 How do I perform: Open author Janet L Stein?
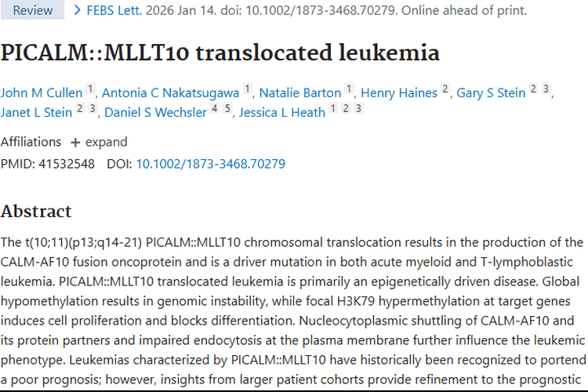[x=36, y=112]
